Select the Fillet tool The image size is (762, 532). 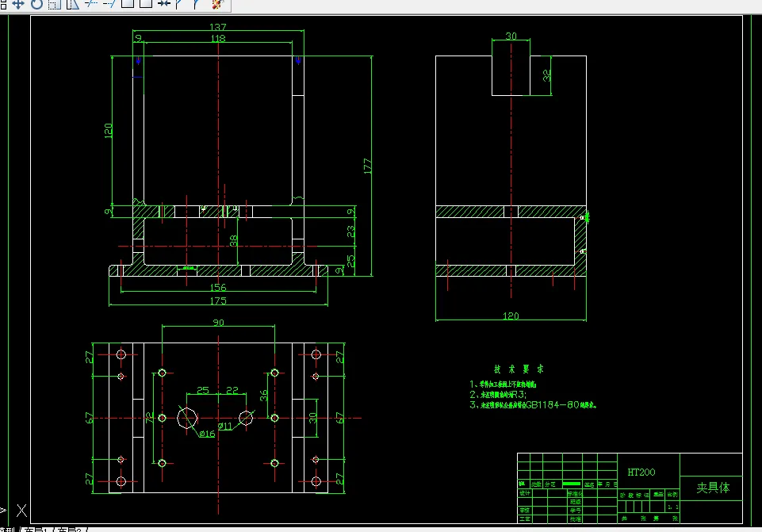(x=197, y=4)
